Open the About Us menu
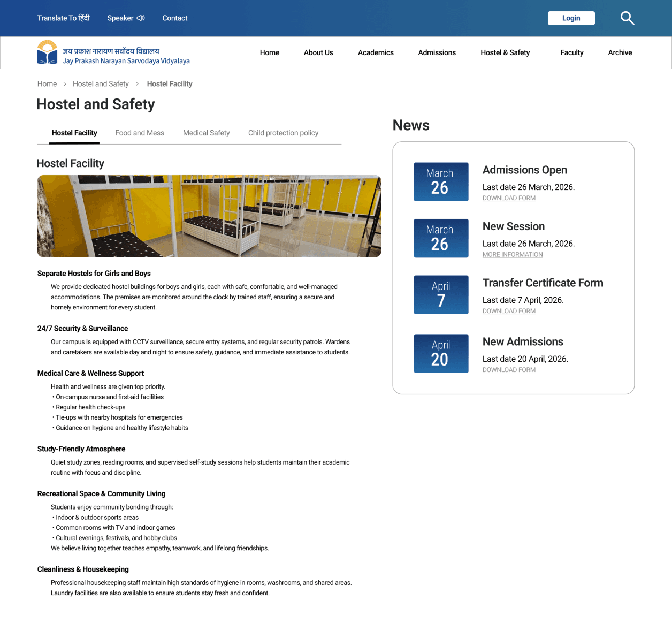The image size is (672, 638). pos(318,52)
